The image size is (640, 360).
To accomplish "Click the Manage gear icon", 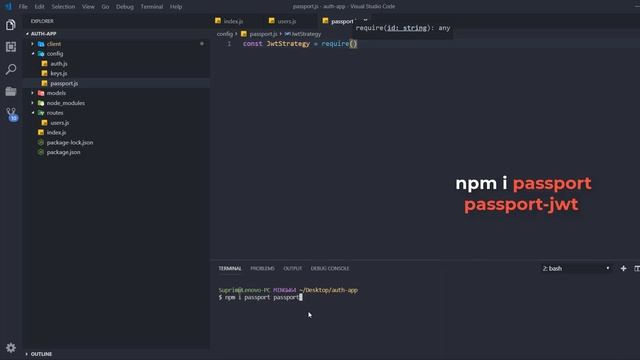I will coord(11,348).
